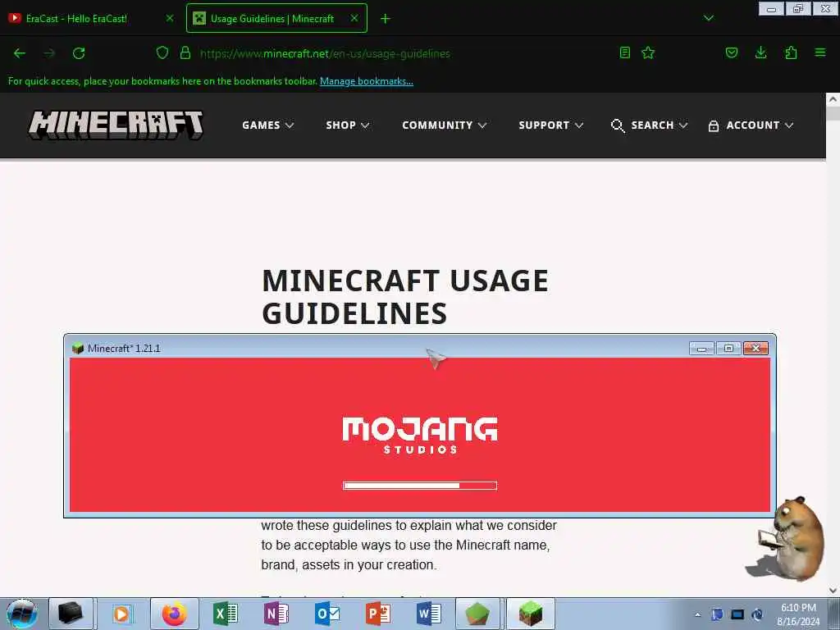
Task: Bookmark this page with the star icon
Action: coord(648,52)
